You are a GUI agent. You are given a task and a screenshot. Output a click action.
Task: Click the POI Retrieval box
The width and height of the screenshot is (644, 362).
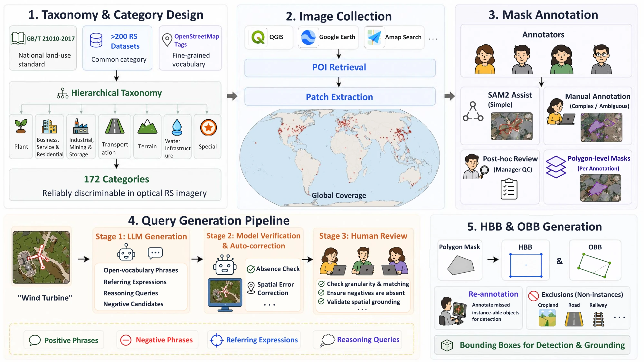click(x=340, y=68)
